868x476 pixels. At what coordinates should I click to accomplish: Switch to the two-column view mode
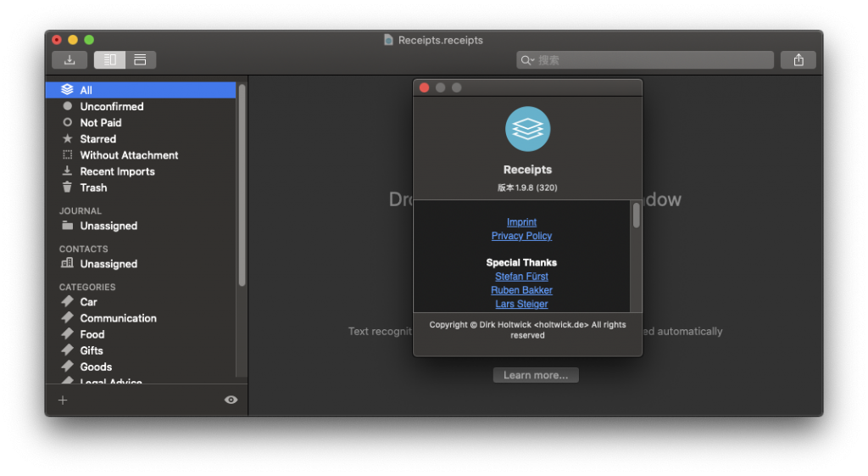click(109, 60)
